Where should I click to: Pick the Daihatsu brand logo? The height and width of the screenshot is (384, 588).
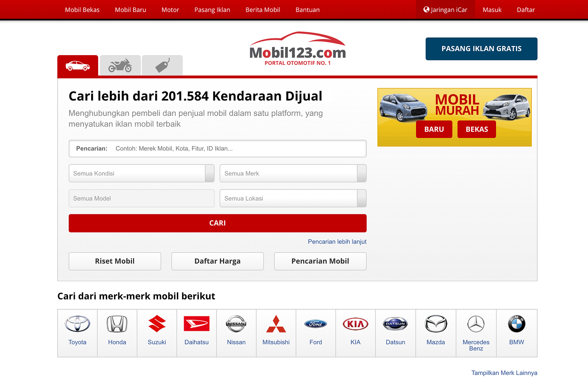pos(197,324)
